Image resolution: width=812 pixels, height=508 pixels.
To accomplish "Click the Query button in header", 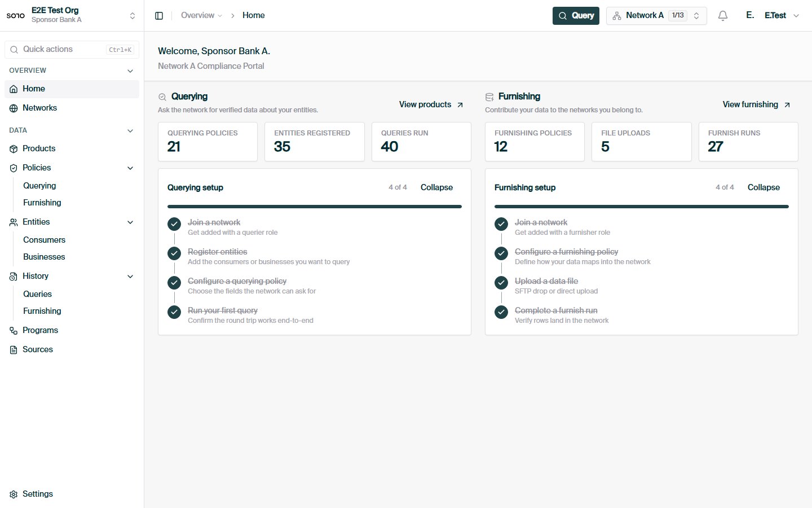I will pyautogui.click(x=576, y=16).
